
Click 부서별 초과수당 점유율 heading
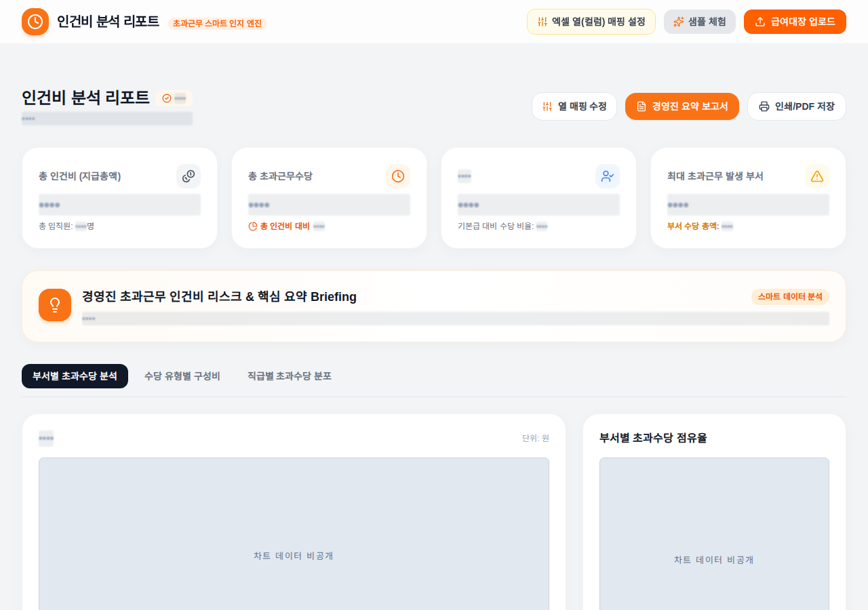pos(653,439)
